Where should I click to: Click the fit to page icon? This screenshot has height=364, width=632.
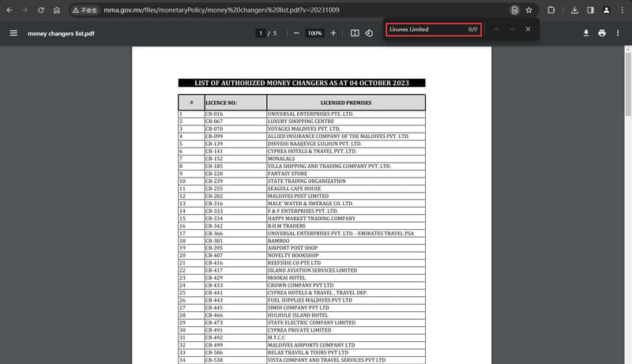tap(355, 33)
